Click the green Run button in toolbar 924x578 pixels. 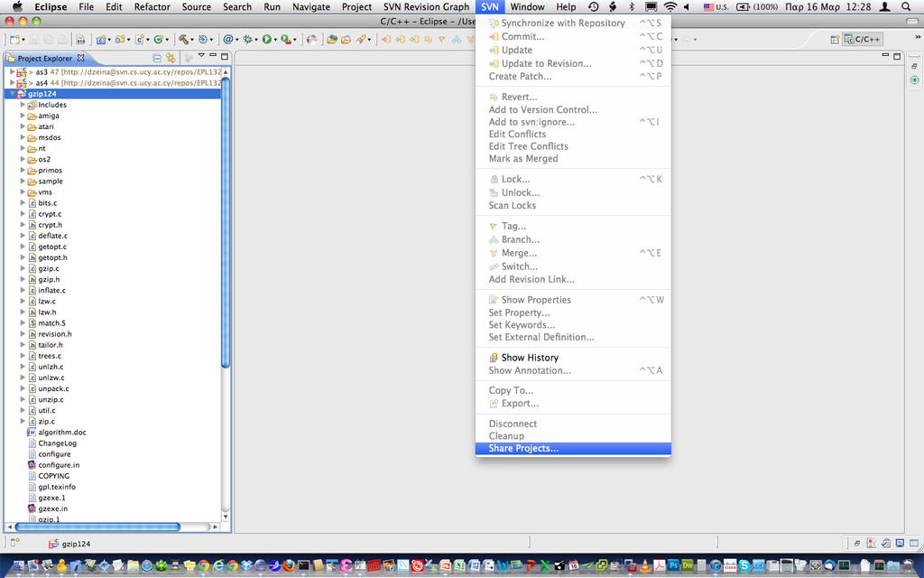click(x=267, y=40)
